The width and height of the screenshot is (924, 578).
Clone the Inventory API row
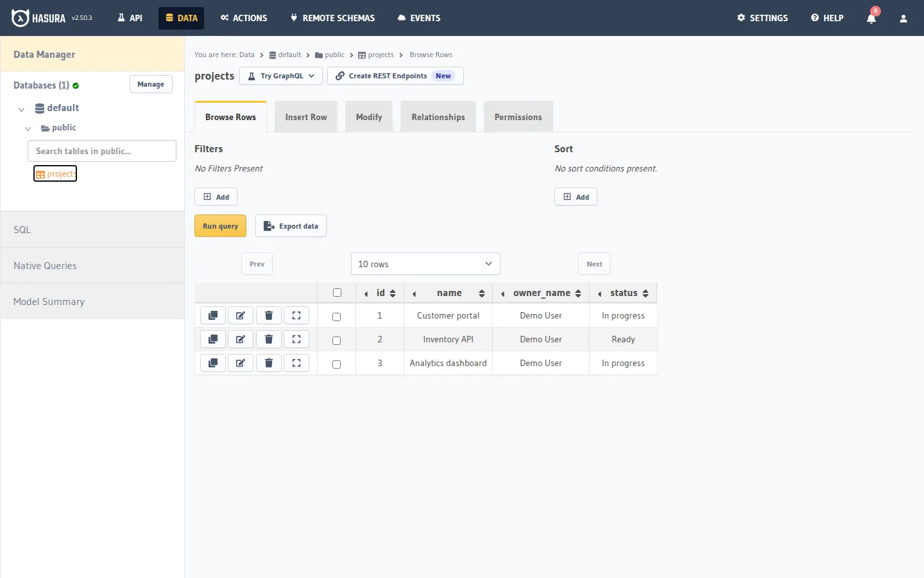213,339
